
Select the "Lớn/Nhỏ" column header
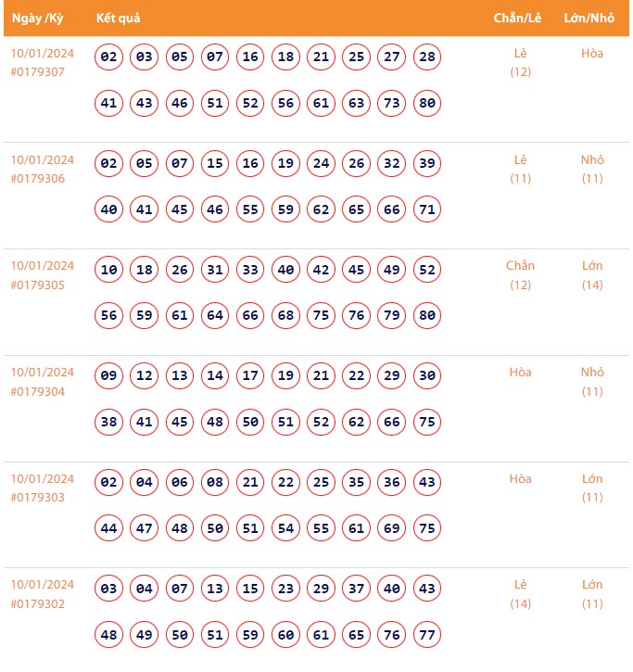pos(589,19)
